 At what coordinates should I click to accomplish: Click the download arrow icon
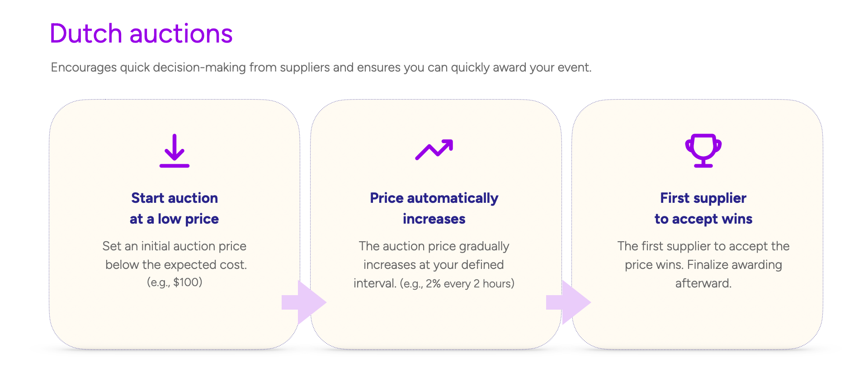point(175,151)
